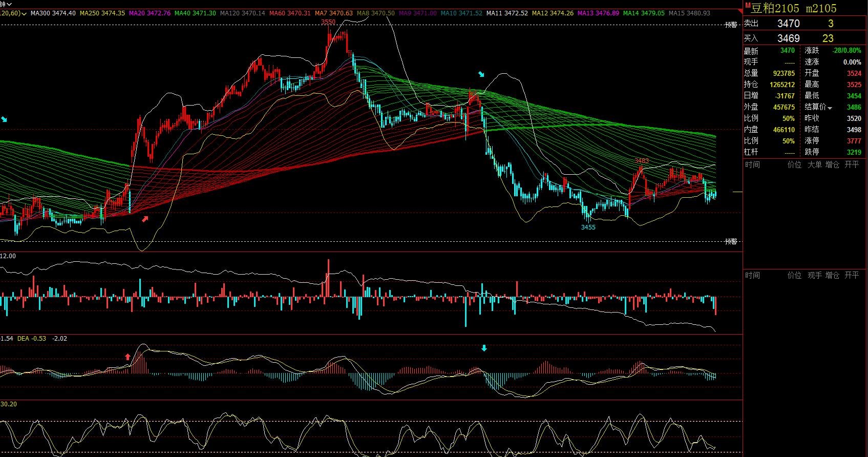
Task: Click the 昨结 3498 value
Action: [x=854, y=130]
